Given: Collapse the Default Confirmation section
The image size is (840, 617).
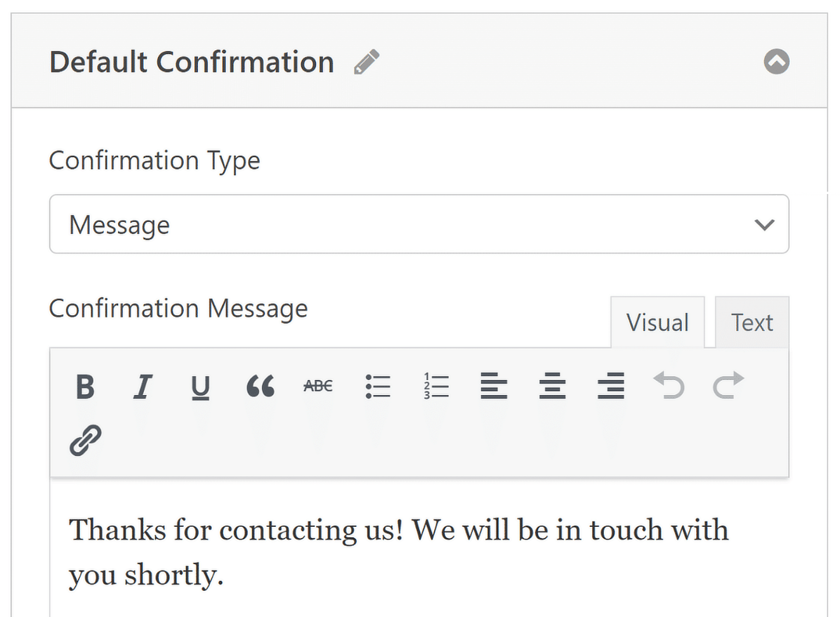Looking at the screenshot, I should click(x=777, y=62).
